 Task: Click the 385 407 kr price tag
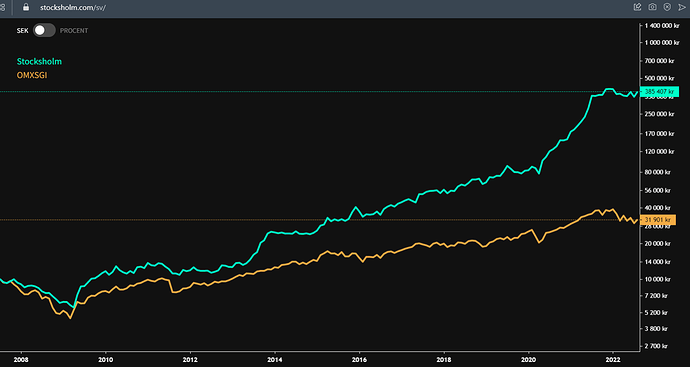pos(659,92)
